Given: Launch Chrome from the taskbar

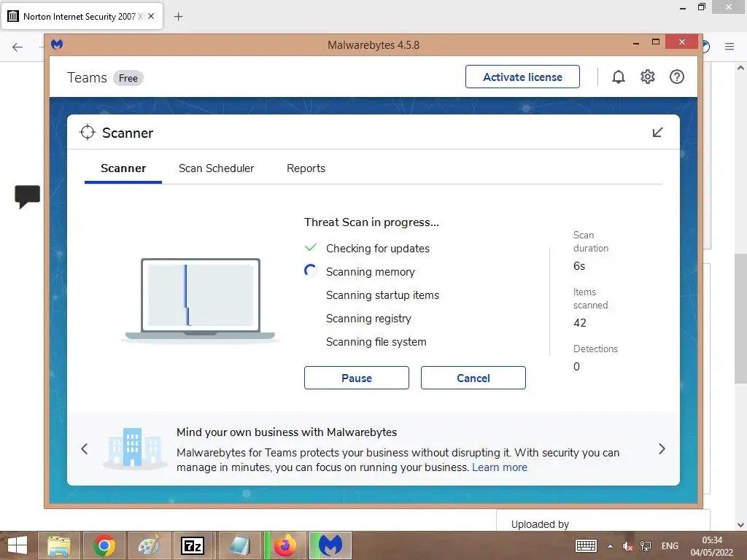Looking at the screenshot, I should click(104, 545).
